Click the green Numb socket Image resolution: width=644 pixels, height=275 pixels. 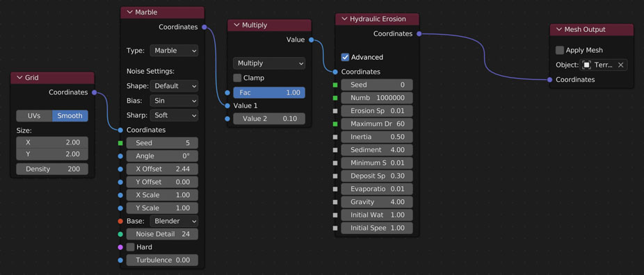[335, 98]
